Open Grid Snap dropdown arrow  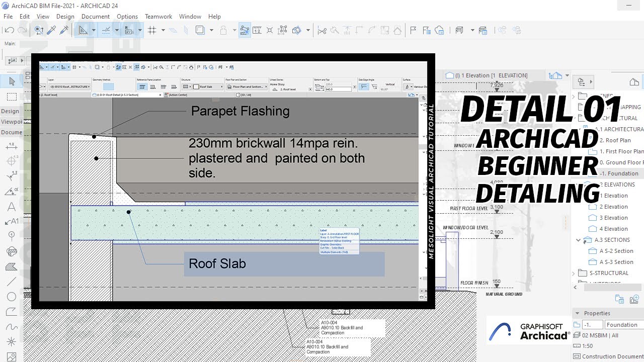163,30
